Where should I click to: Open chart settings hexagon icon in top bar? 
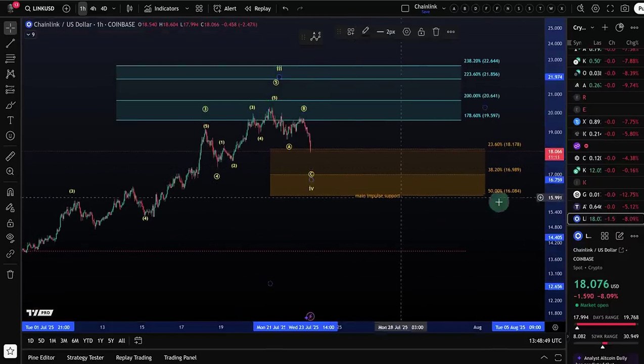(x=595, y=8)
